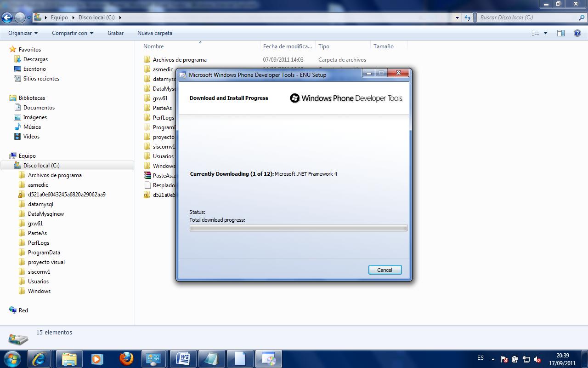Screen dimensions: 588x368
Task: Select the Documentos library
Action: click(x=39, y=108)
